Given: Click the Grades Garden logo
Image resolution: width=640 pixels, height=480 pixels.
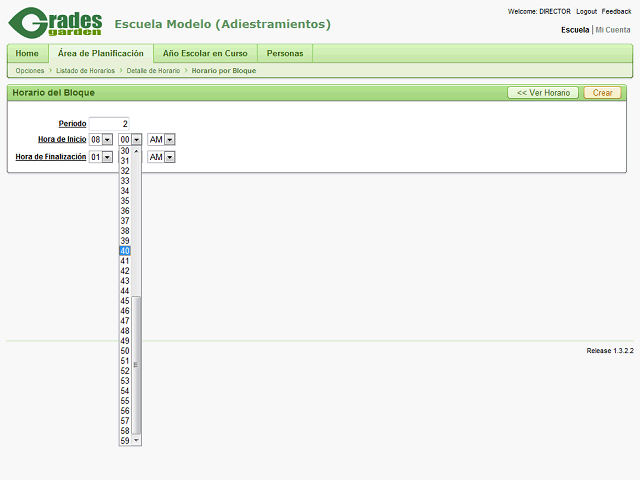Looking at the screenshot, I should (56, 22).
